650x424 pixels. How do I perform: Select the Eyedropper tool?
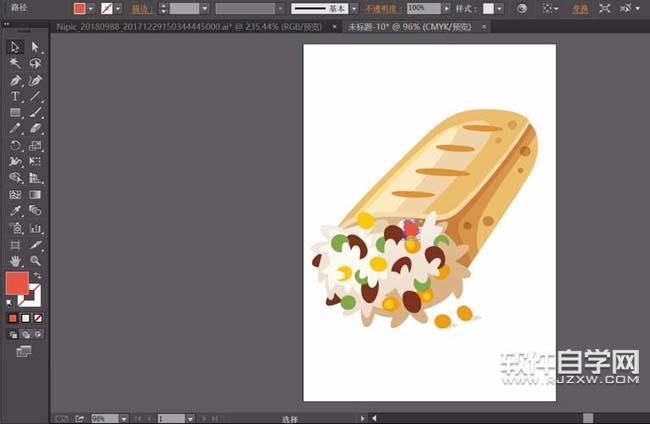(15, 211)
